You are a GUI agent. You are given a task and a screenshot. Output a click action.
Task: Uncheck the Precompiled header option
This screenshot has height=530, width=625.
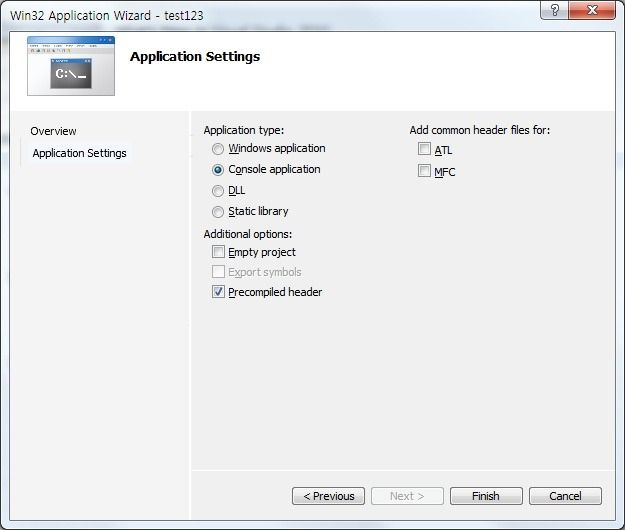(218, 292)
